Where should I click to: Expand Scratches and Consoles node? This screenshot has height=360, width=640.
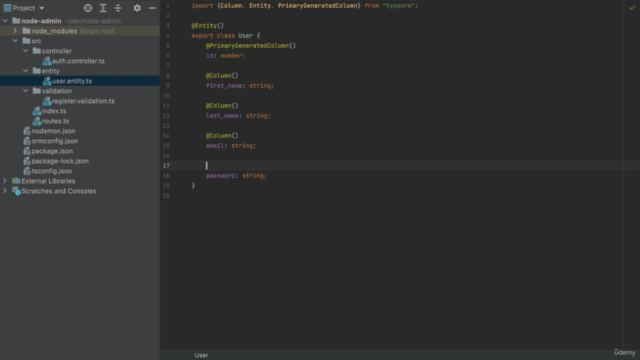tap(5, 191)
